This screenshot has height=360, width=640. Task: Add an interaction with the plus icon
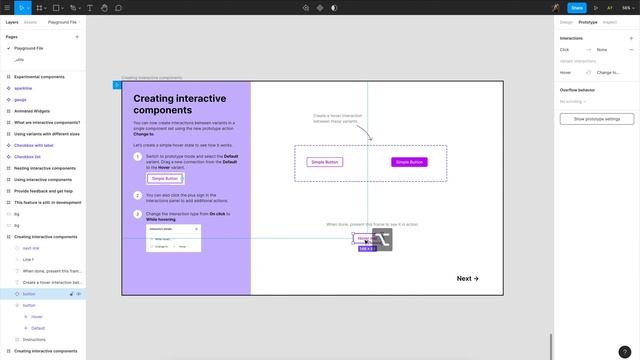coord(631,38)
